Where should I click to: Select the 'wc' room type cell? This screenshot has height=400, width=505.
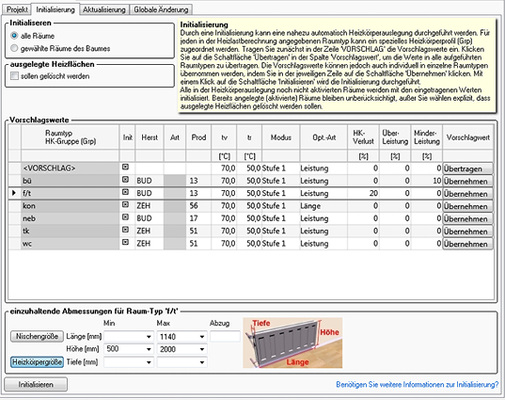click(x=70, y=243)
